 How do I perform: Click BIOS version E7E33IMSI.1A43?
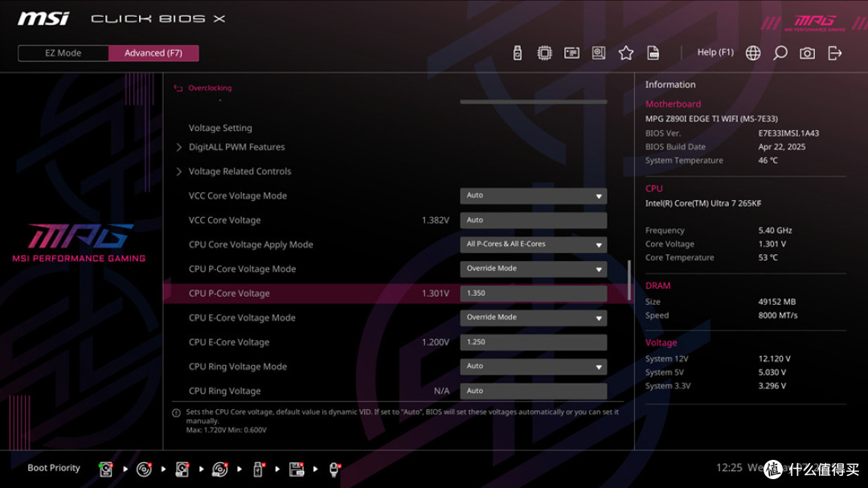click(x=788, y=133)
